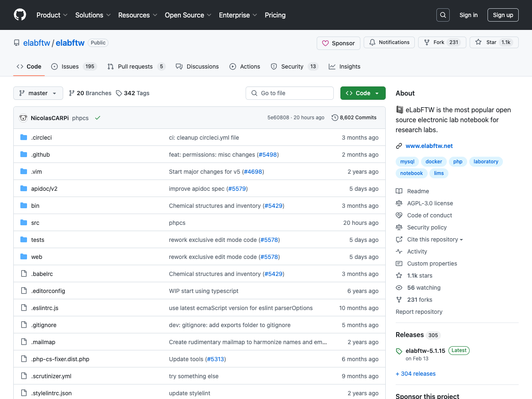Image resolution: width=532 pixels, height=399 pixels.
Task: Expand the Open Source menu
Action: (x=188, y=15)
